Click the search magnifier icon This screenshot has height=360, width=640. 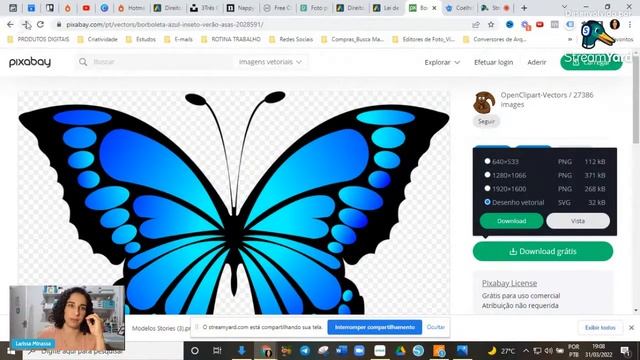point(83,62)
